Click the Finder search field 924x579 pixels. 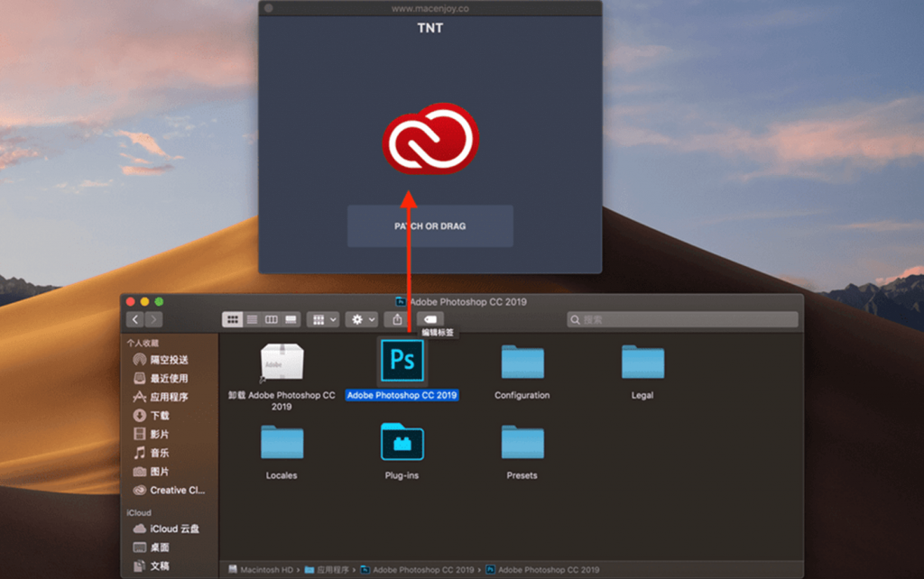(682, 319)
